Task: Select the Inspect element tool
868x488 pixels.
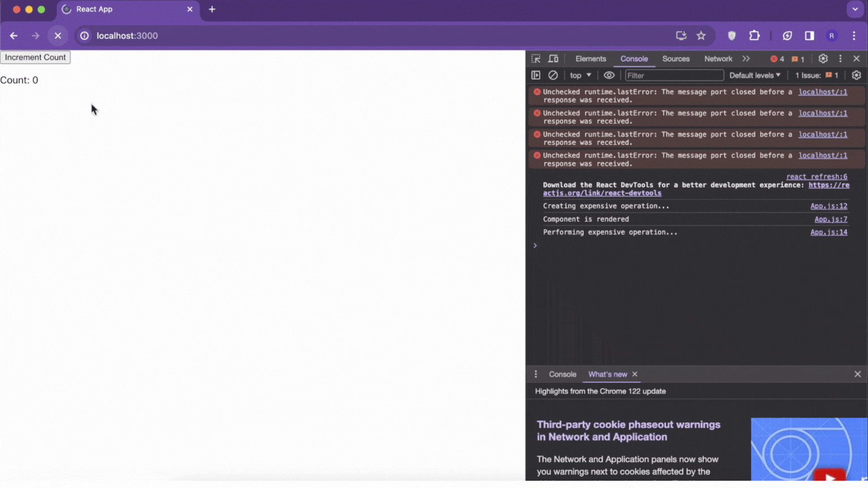Action: coord(535,58)
